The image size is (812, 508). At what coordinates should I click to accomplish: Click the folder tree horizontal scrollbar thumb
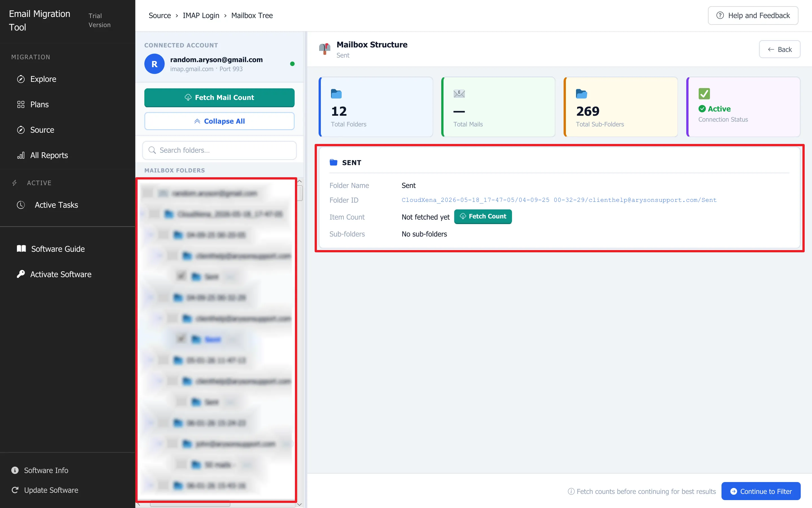pos(190,504)
